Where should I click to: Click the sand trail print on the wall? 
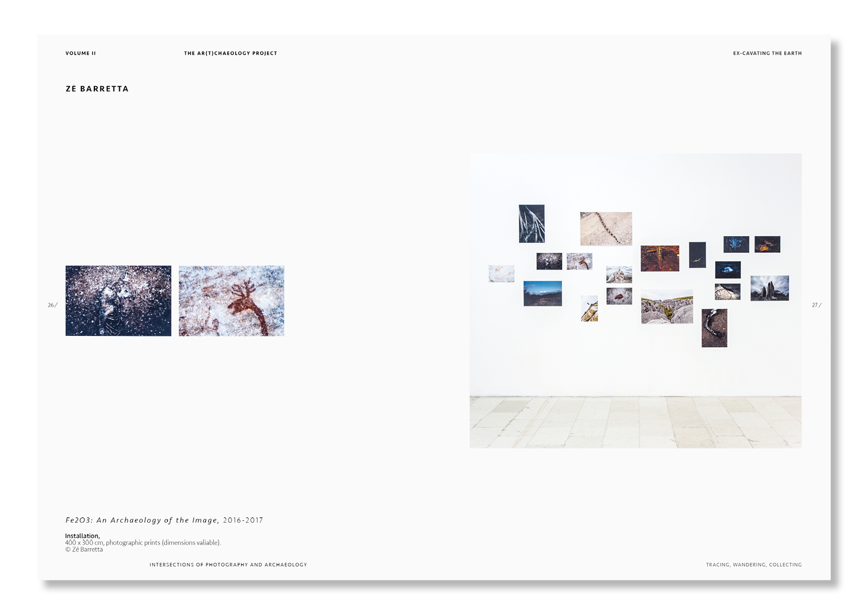tap(606, 229)
